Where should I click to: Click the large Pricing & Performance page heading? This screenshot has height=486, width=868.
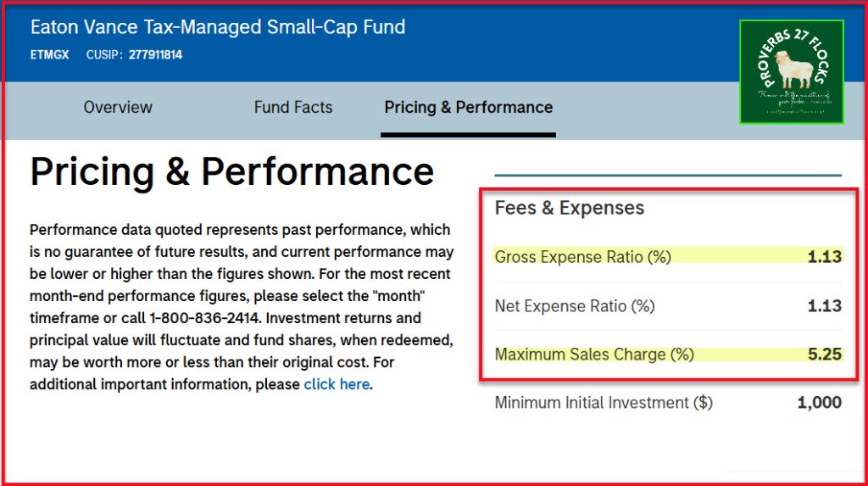[231, 172]
